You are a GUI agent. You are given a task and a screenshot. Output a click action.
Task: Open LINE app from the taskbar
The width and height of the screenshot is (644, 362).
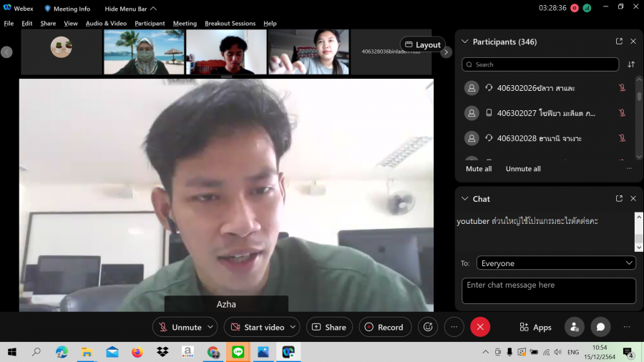pyautogui.click(x=238, y=352)
